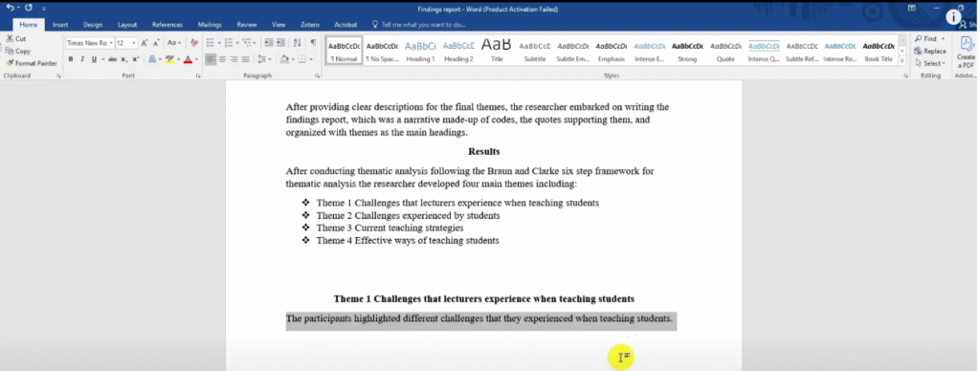Click the Sort A-Z icon
This screenshot has width=980, height=371.
[297, 43]
